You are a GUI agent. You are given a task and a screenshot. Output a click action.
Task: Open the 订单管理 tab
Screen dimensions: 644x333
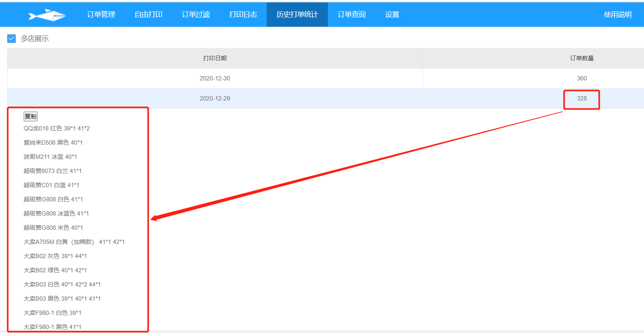(101, 15)
